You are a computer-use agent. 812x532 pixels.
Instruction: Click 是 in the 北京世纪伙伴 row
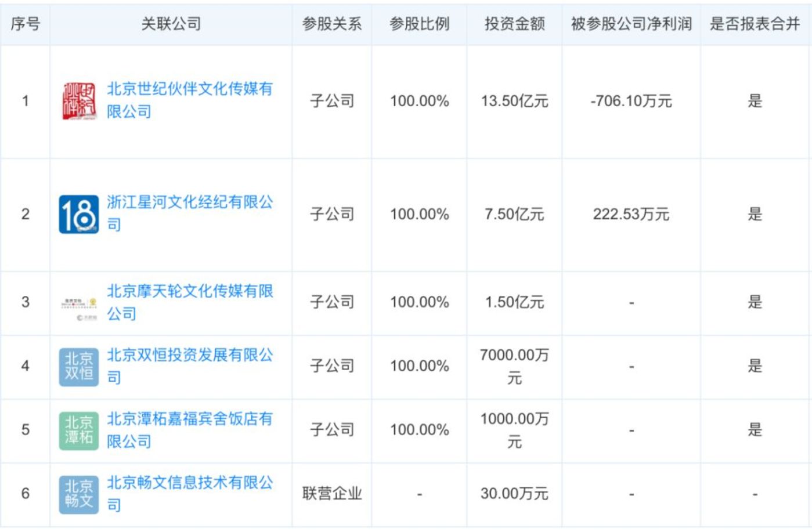pos(755,101)
